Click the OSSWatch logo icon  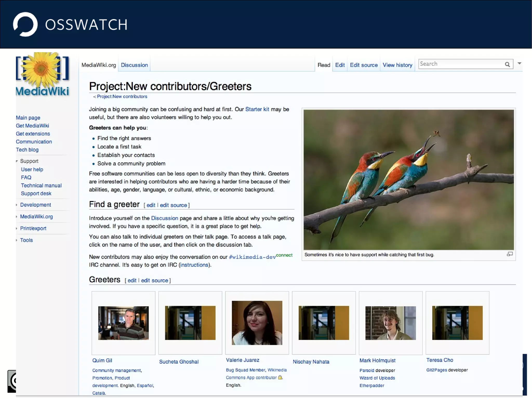[x=25, y=24]
